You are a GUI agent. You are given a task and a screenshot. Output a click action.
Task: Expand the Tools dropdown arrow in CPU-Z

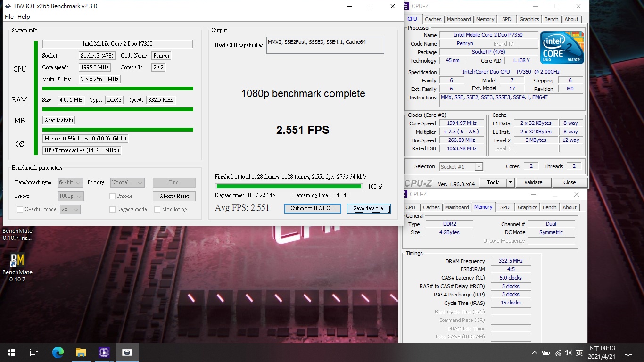pyautogui.click(x=510, y=182)
